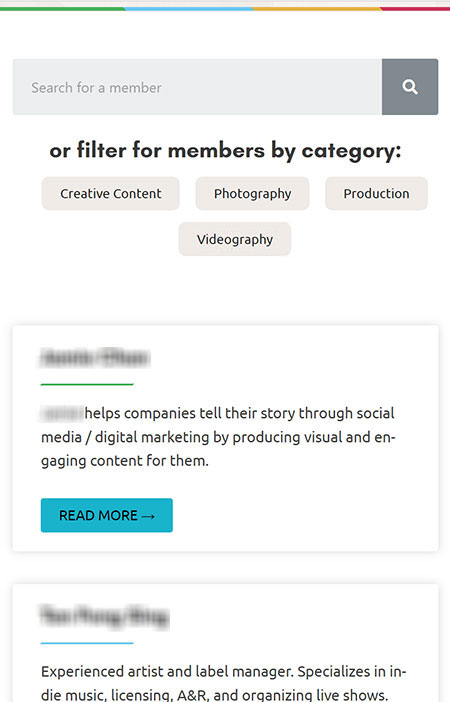Screen dimensions: 450x702
Task: Focus the Search for a member field
Action: pos(197,87)
